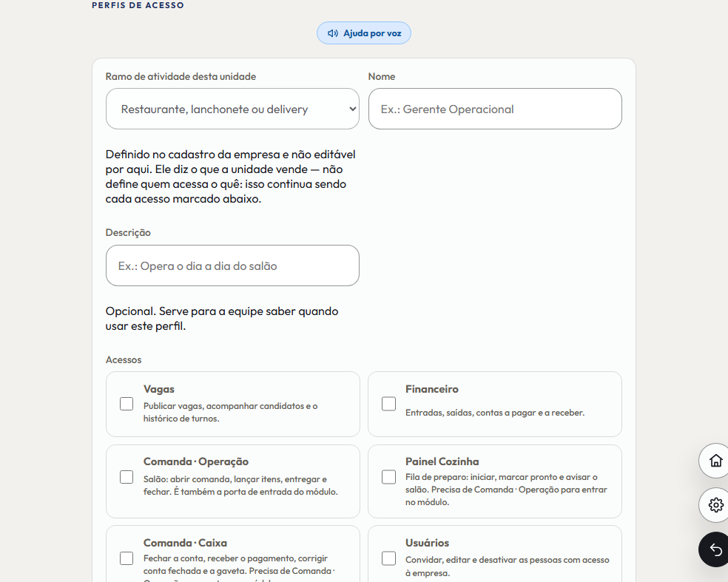Tick the Financeiro checkbox
728x582 pixels.
388,404
